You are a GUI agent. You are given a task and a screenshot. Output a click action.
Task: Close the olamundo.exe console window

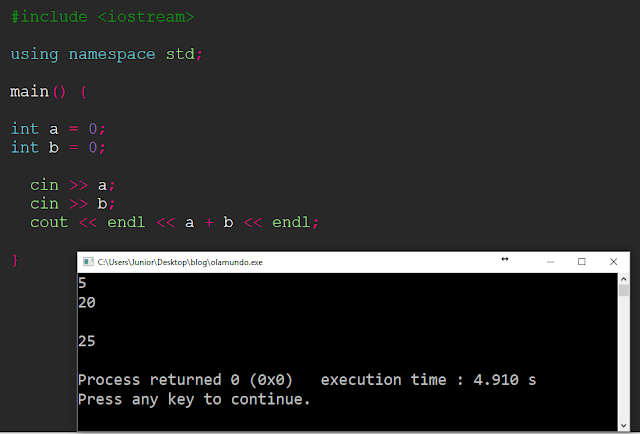(x=613, y=262)
